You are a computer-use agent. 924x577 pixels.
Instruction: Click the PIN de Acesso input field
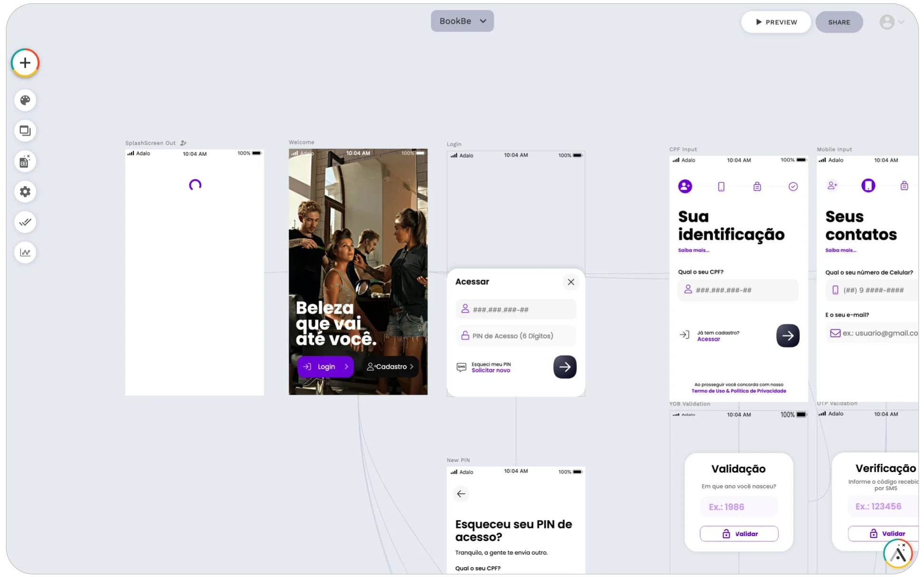[516, 336]
